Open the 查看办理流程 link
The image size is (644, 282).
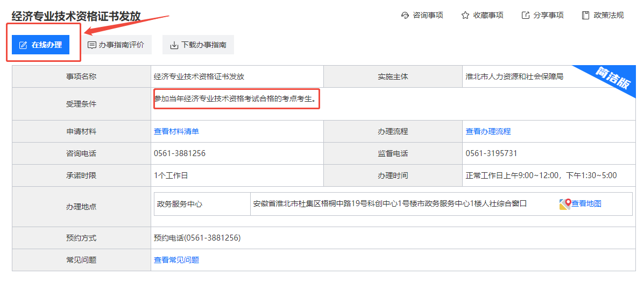click(488, 131)
